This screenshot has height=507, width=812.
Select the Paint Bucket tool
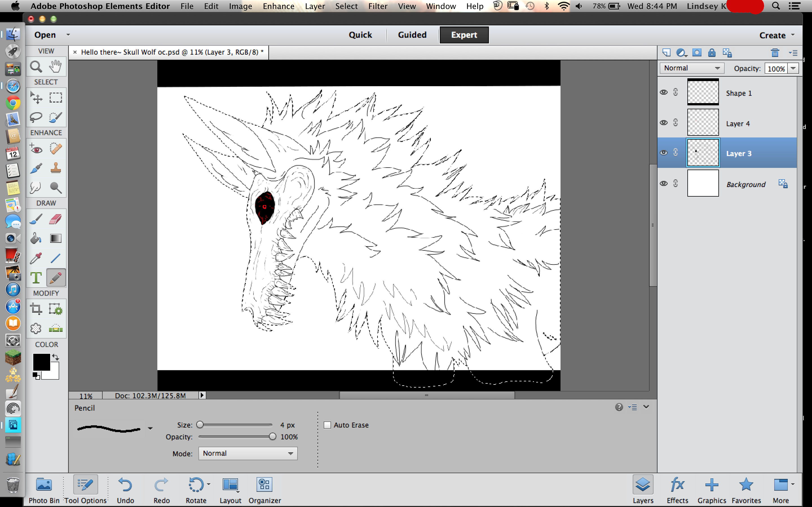coord(36,238)
